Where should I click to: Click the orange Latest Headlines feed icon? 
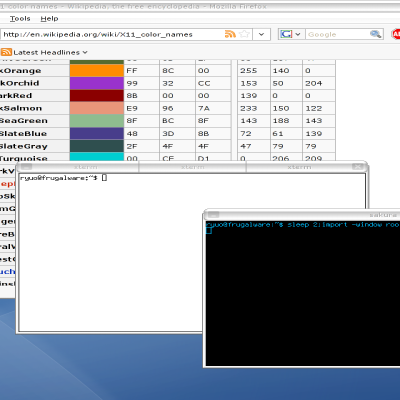coord(6,52)
